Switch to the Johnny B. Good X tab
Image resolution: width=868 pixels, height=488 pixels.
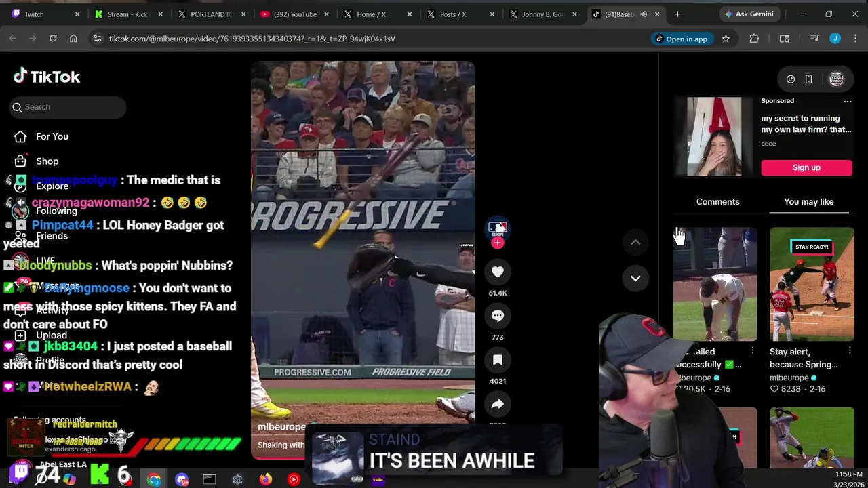(x=542, y=14)
